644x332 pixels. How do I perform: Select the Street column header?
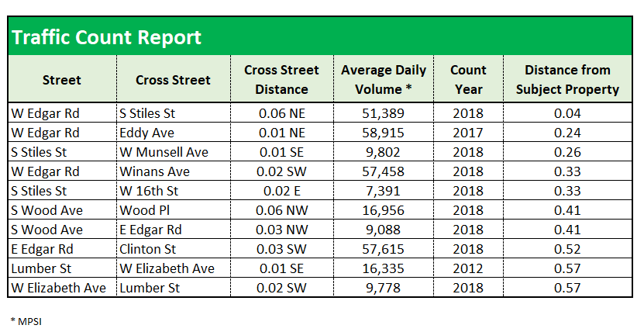61,80
